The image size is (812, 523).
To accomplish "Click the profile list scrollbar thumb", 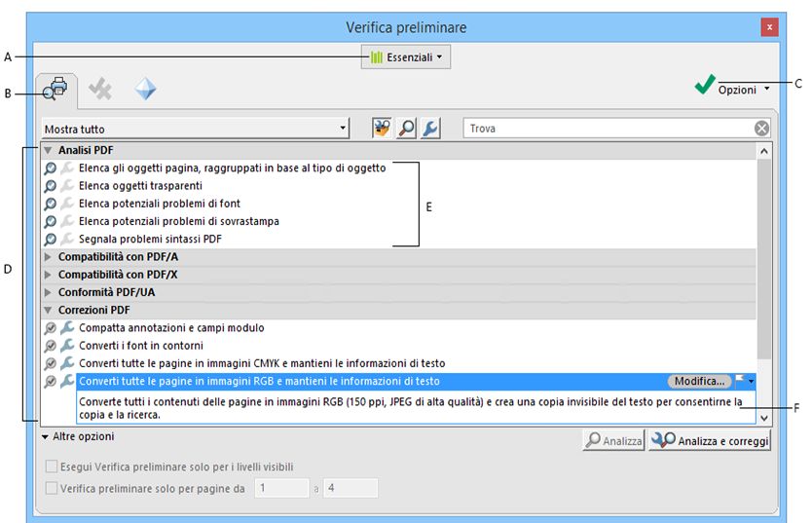I will coord(764,258).
